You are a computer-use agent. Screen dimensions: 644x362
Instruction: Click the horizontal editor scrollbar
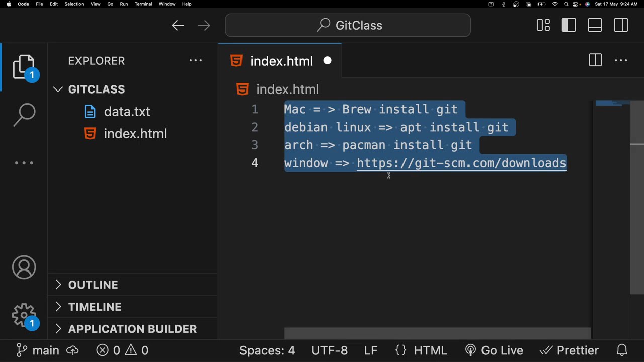tap(437, 333)
